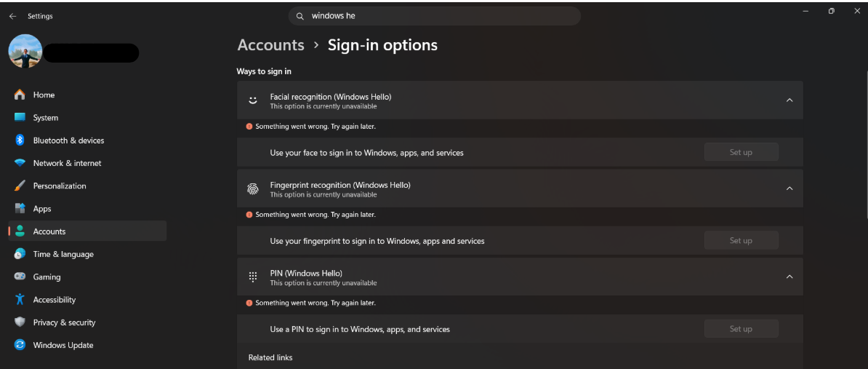Click the Apps icon in sidebar
Screen dimensions: 868x369
click(x=20, y=208)
